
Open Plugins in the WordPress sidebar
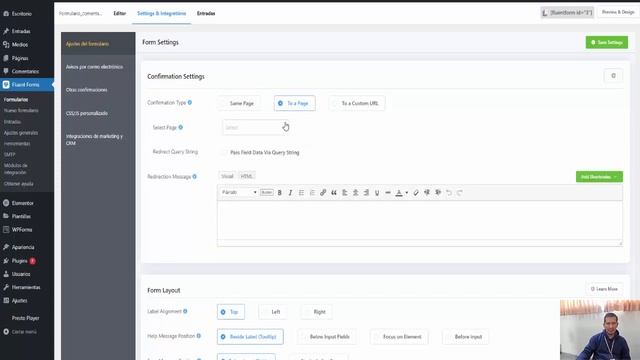20,260
